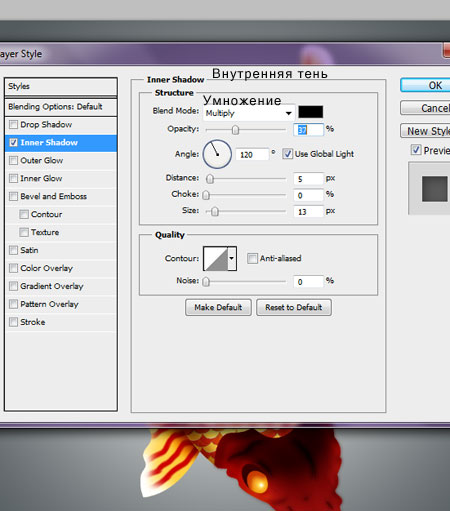Viewport: 450px width, 511px height.
Task: Select the Satin style row
Action: point(61,250)
